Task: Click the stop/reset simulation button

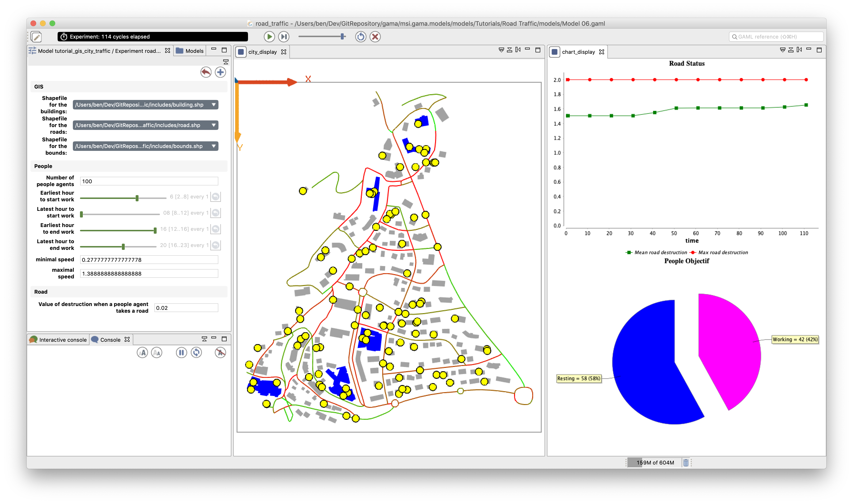Action: pyautogui.click(x=375, y=37)
